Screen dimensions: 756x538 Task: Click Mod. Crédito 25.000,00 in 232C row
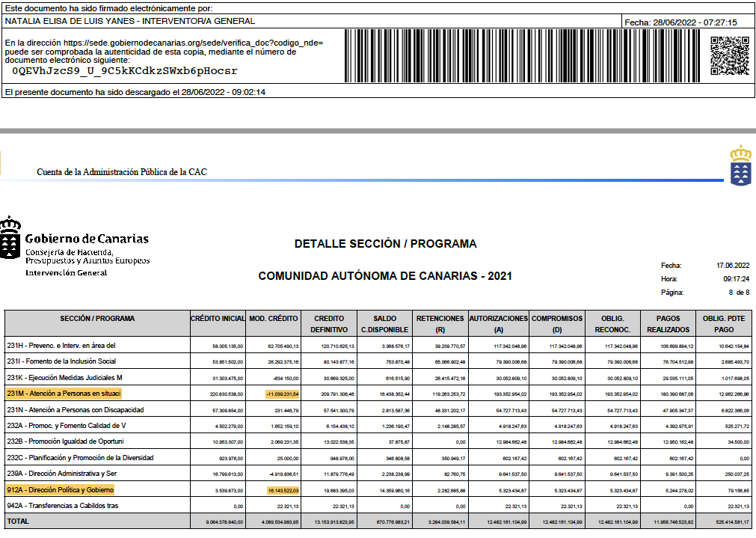[288, 459]
